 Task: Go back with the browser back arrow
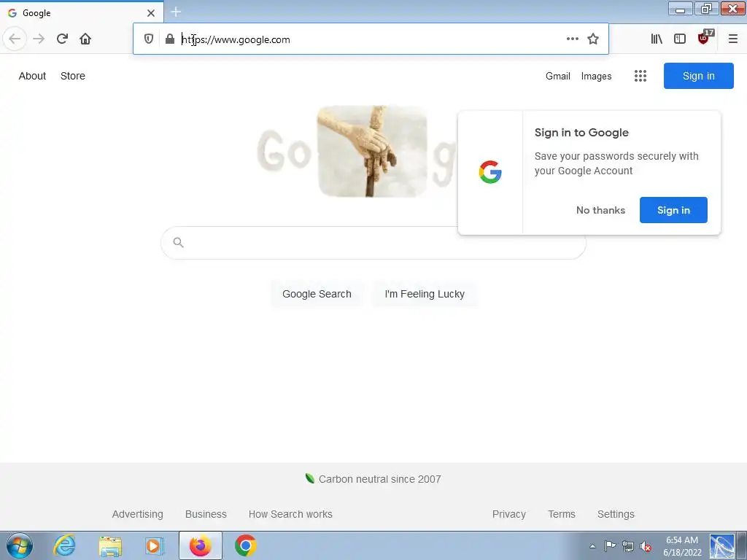point(15,39)
